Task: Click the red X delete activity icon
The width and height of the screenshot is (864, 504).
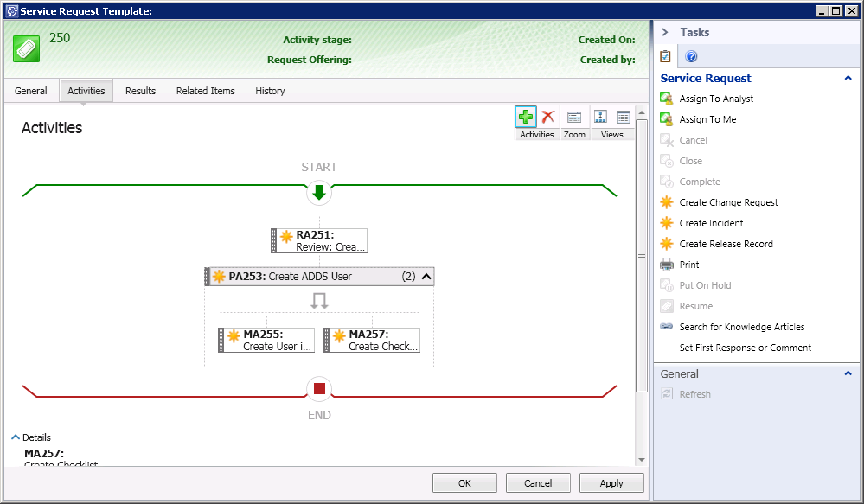Action: (547, 118)
